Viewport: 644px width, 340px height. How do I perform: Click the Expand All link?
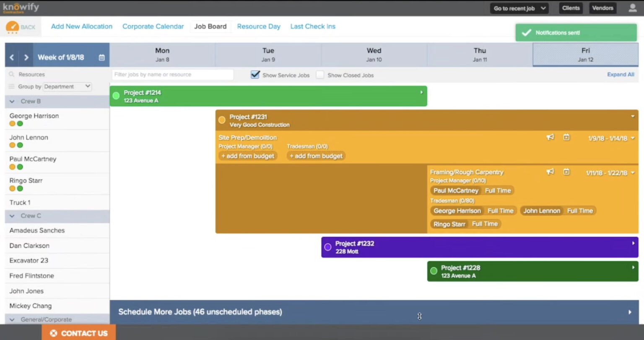coord(621,74)
